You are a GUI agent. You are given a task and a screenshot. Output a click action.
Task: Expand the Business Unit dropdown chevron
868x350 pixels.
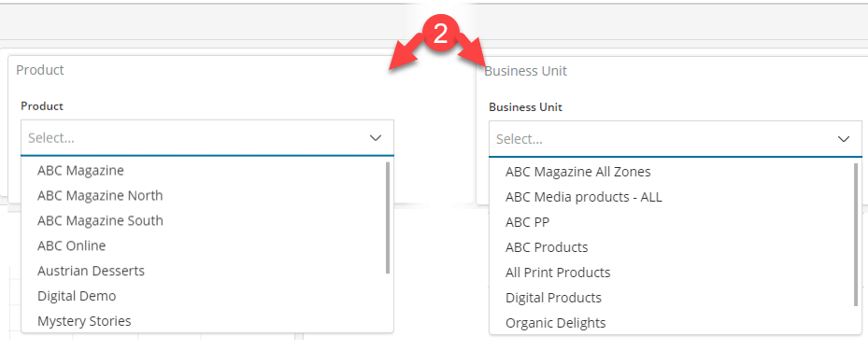pyautogui.click(x=844, y=139)
